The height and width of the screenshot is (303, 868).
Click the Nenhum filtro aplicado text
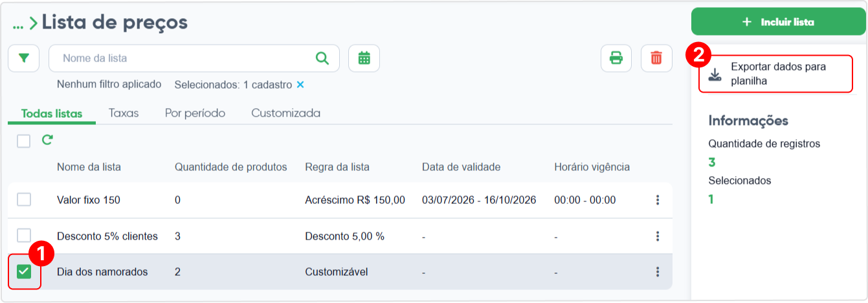(x=109, y=85)
